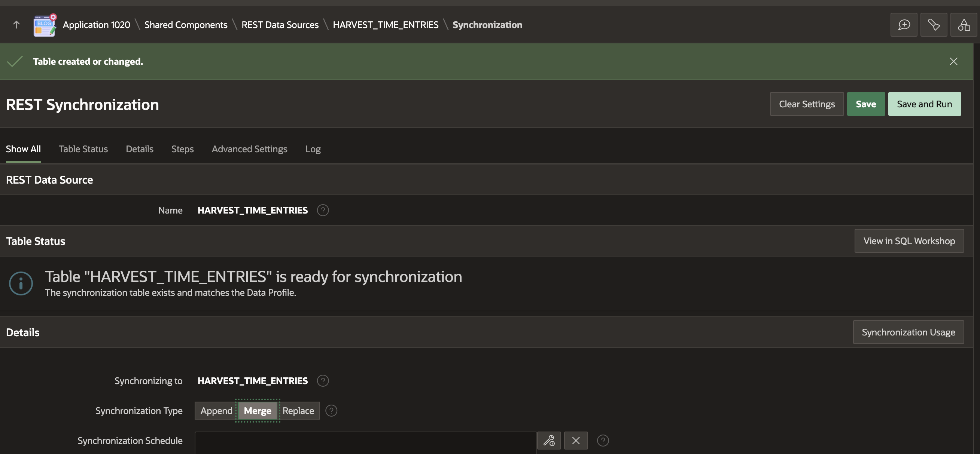980x454 pixels.
Task: Go to HARVEST_TIME_ENTRIES breadcrumb
Action: coord(386,25)
